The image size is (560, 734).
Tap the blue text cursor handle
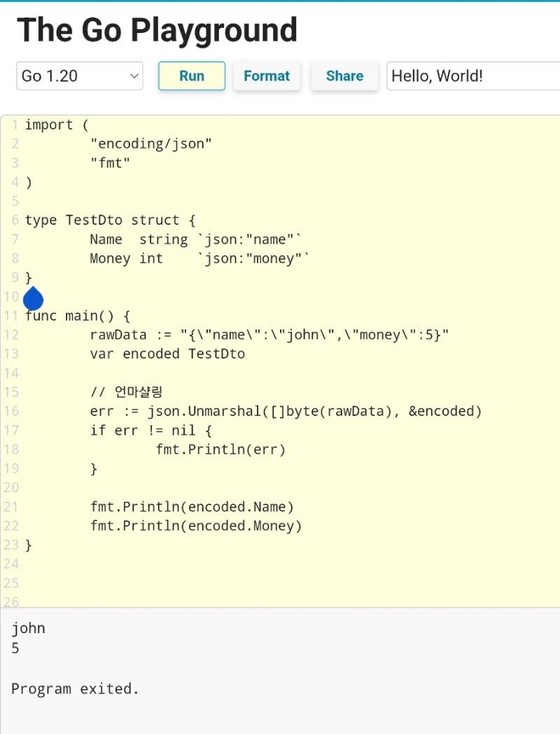coord(33,298)
